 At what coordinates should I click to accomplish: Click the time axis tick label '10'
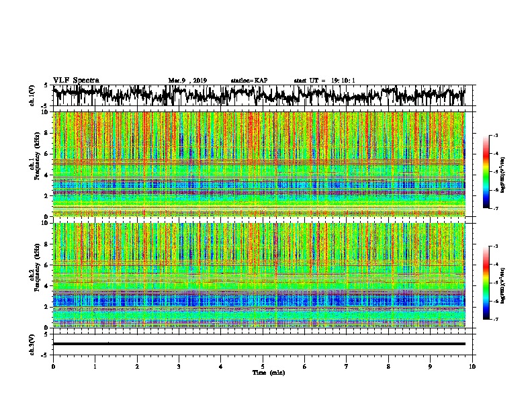(472, 367)
